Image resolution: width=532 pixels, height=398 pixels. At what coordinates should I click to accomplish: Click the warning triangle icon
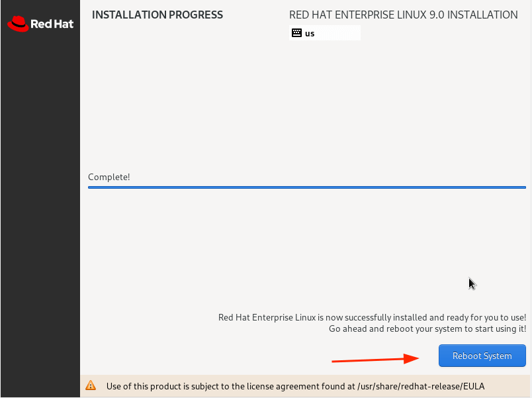(91, 386)
